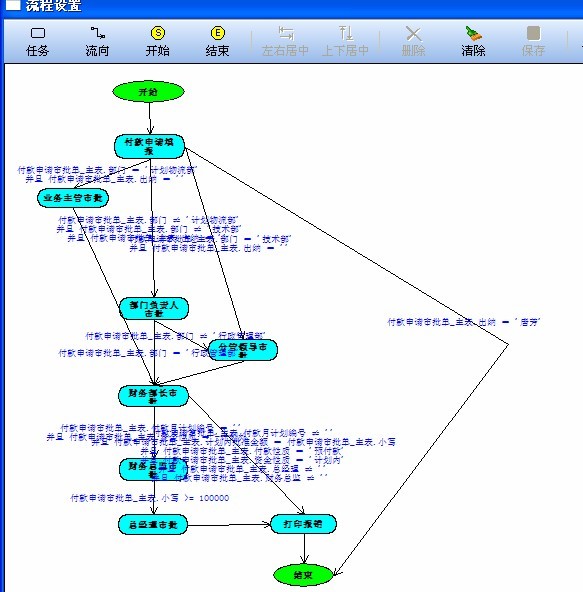The image size is (583, 592).
Task: Click the condition label 小写 >= 100000
Action: click(150, 498)
